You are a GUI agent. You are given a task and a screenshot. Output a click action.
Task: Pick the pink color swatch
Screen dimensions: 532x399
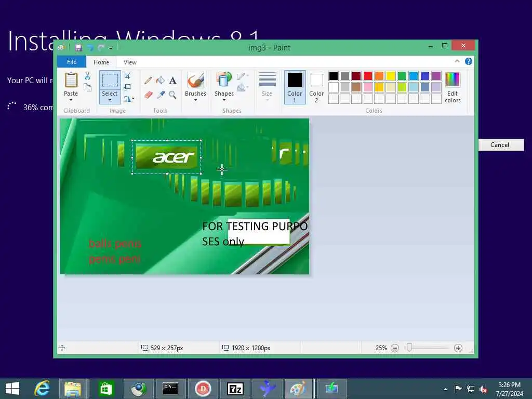click(368, 87)
